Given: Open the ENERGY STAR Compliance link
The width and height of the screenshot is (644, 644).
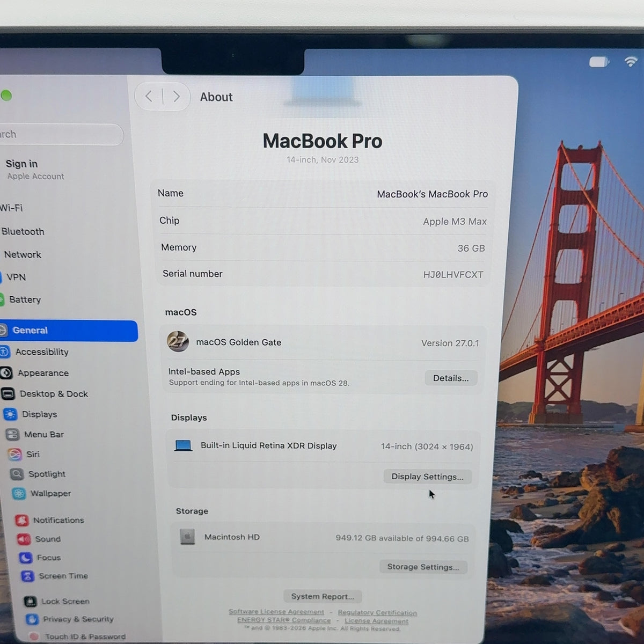Looking at the screenshot, I should click(284, 620).
